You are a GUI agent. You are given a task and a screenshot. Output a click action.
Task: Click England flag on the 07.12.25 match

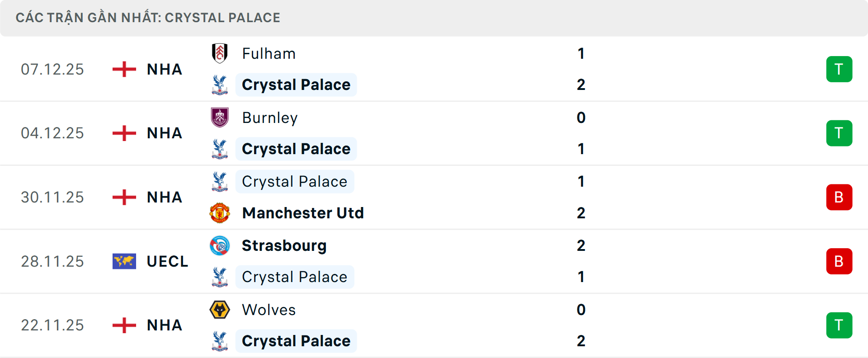click(124, 69)
